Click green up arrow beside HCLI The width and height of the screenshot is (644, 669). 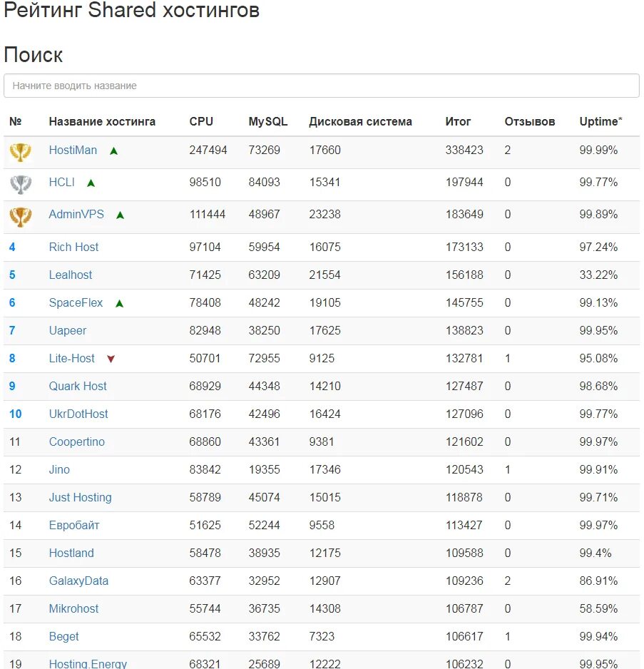click(91, 183)
